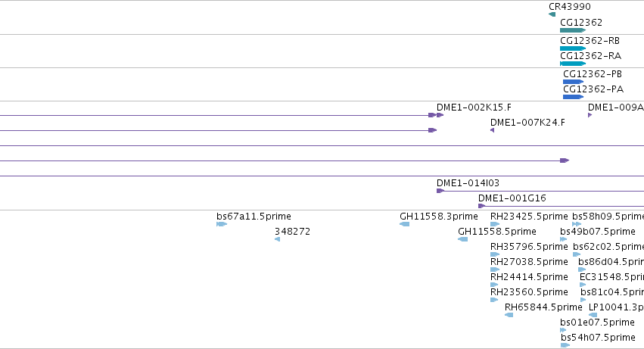The image size is (644, 349).
Task: Click the DME1-014I03 label
Action: 468,183
